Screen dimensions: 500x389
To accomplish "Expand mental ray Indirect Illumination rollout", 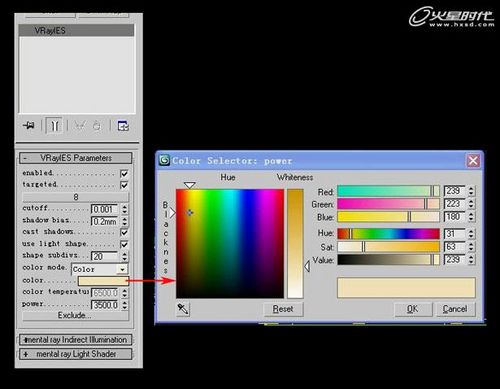I will pyautogui.click(x=76, y=340).
